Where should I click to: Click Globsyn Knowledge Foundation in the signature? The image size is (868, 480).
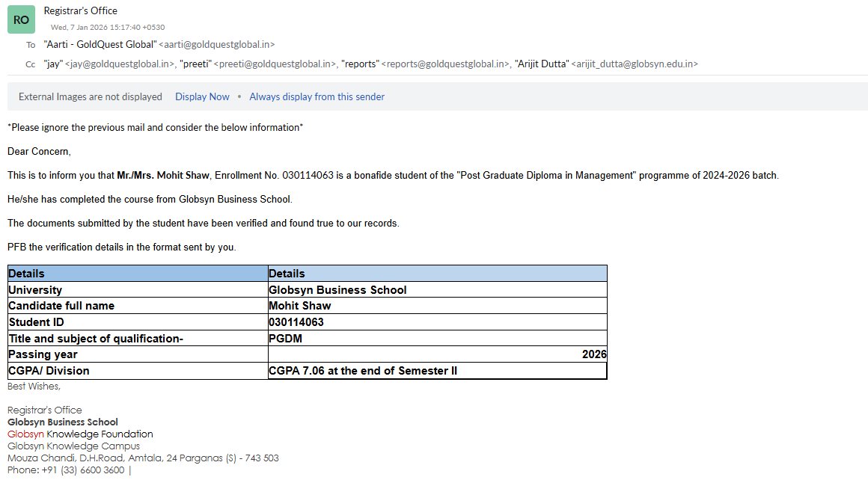coord(80,434)
